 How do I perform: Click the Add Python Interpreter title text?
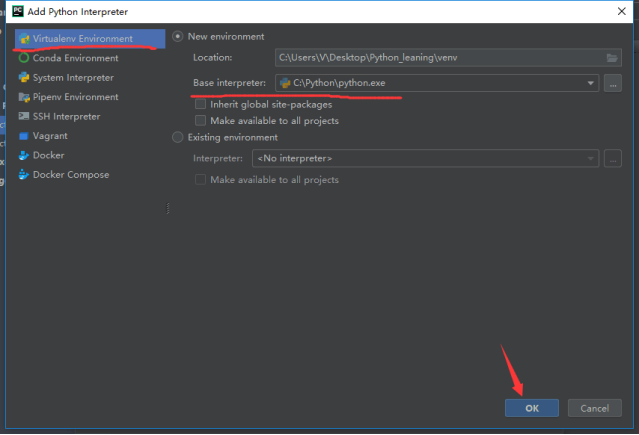(x=77, y=12)
